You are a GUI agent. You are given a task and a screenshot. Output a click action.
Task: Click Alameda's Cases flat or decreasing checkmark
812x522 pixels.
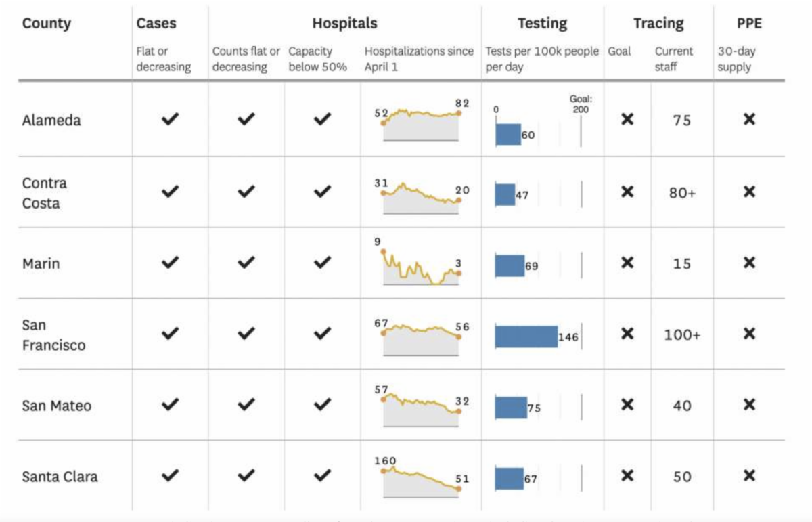point(170,119)
